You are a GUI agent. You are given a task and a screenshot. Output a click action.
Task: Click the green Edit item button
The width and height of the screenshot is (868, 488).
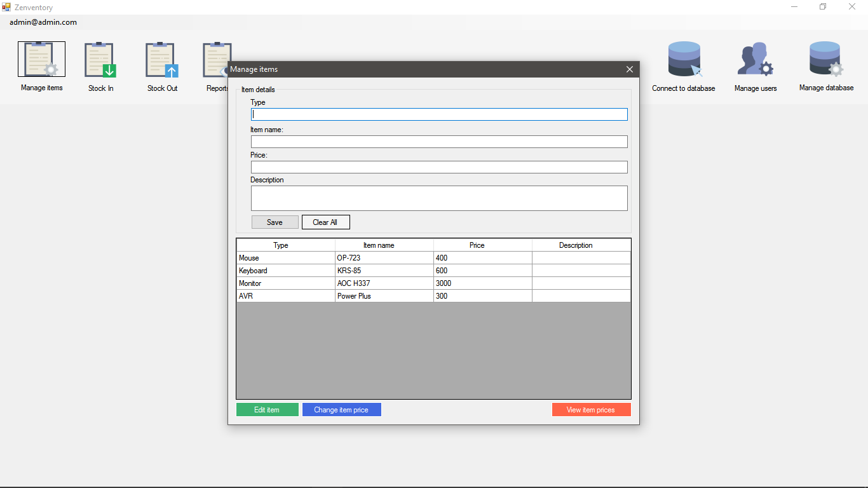[x=267, y=410]
